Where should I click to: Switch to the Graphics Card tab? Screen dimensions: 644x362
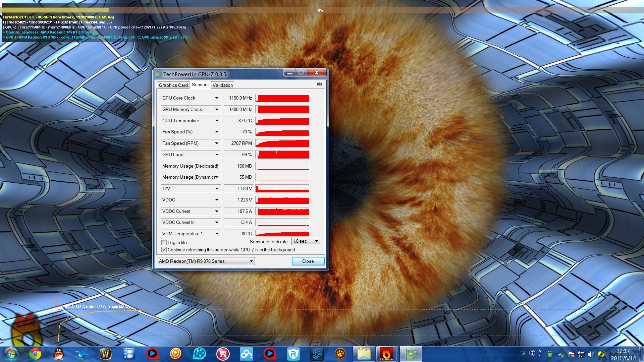pyautogui.click(x=173, y=85)
